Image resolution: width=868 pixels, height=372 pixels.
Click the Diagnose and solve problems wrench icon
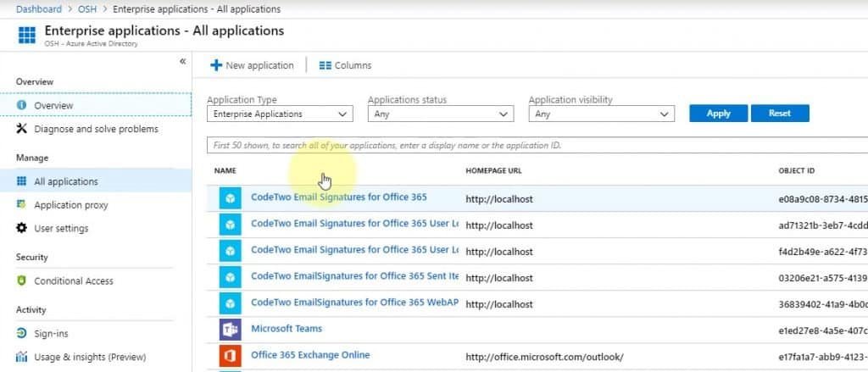pyautogui.click(x=21, y=129)
